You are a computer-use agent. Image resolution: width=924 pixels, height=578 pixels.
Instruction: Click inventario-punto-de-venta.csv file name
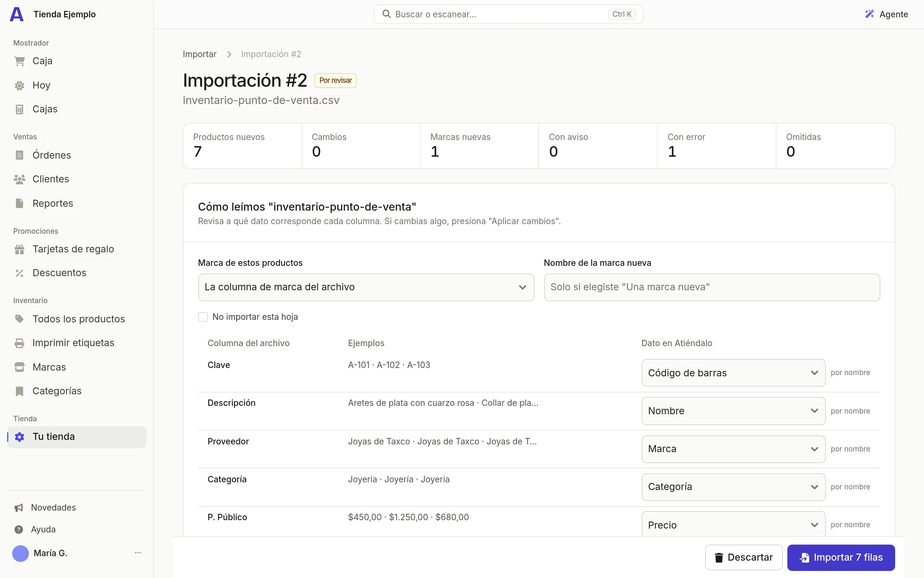coord(261,100)
